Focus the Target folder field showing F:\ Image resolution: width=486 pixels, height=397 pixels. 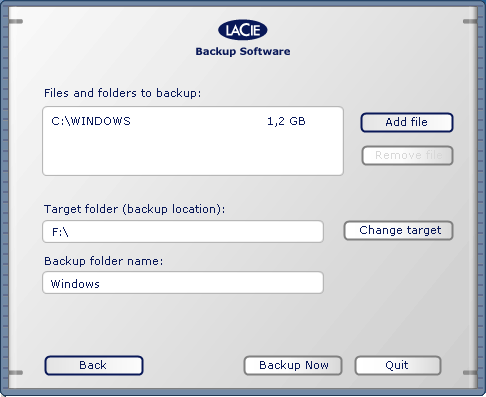coord(183,231)
